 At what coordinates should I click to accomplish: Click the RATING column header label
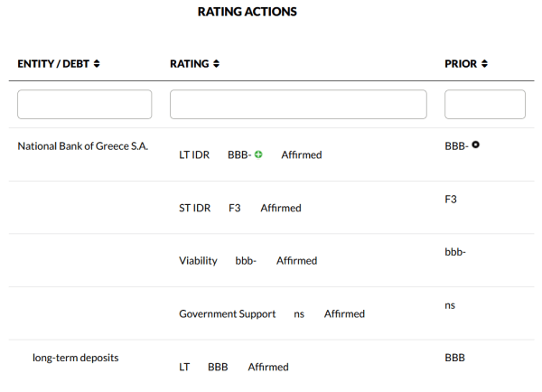point(190,64)
